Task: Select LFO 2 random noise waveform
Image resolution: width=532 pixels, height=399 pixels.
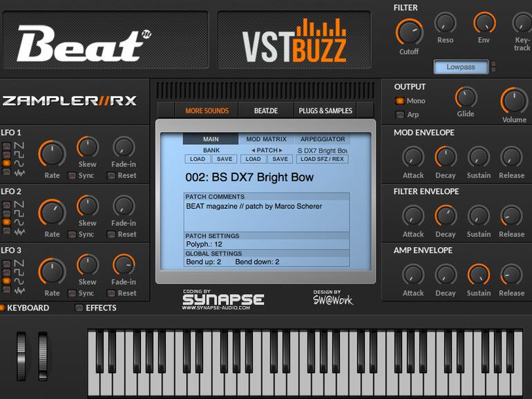Action: [x=6, y=231]
